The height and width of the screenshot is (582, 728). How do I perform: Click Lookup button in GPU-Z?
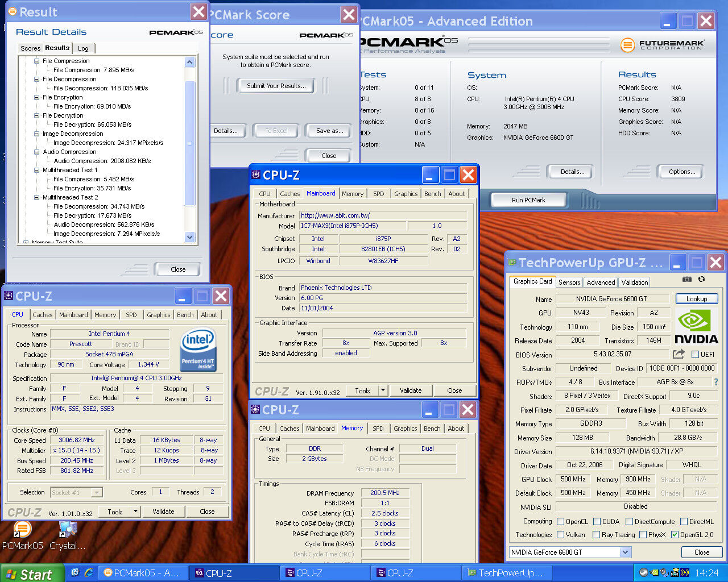pyautogui.click(x=697, y=298)
